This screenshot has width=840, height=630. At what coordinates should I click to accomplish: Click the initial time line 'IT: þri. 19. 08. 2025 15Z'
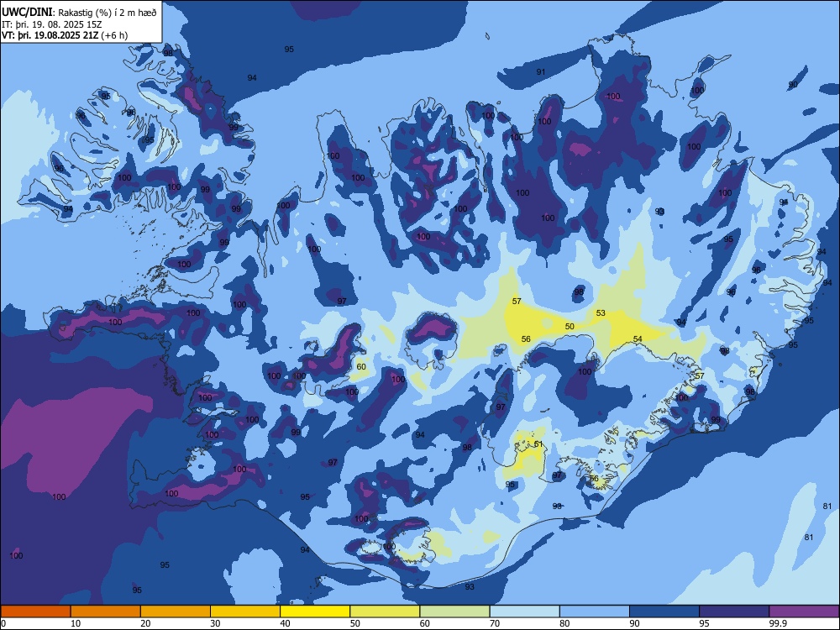click(51, 24)
